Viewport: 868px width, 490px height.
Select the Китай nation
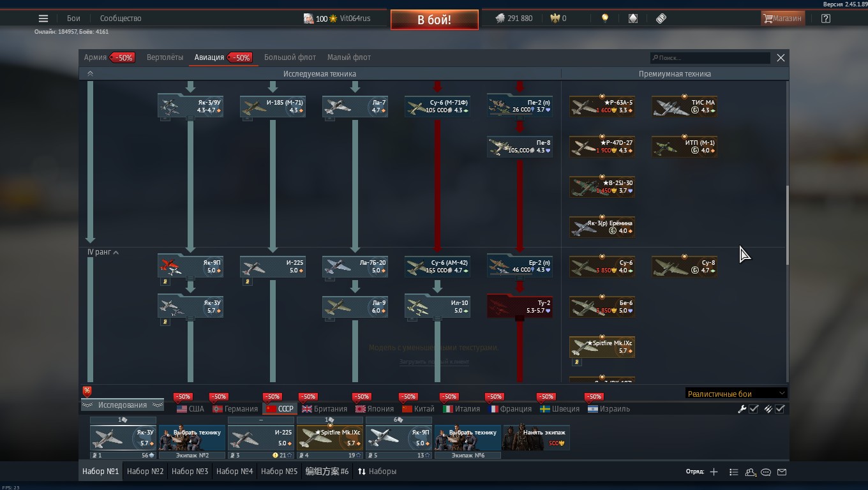[x=419, y=409]
